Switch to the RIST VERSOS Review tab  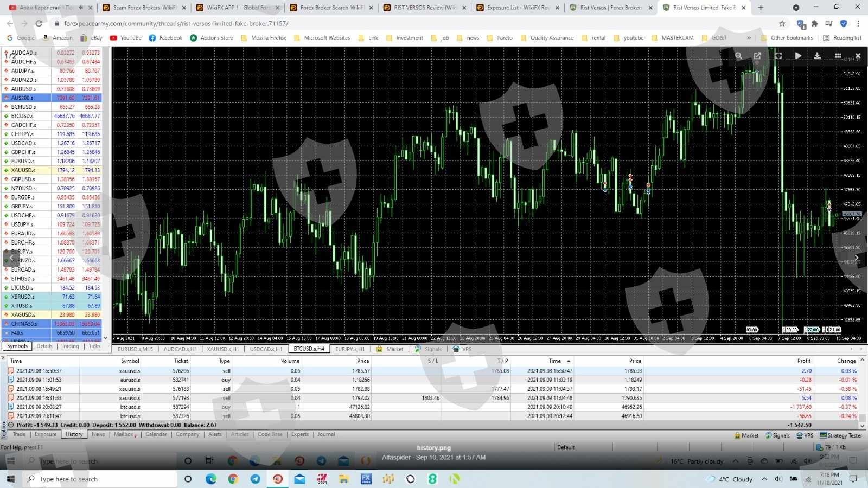click(x=425, y=8)
